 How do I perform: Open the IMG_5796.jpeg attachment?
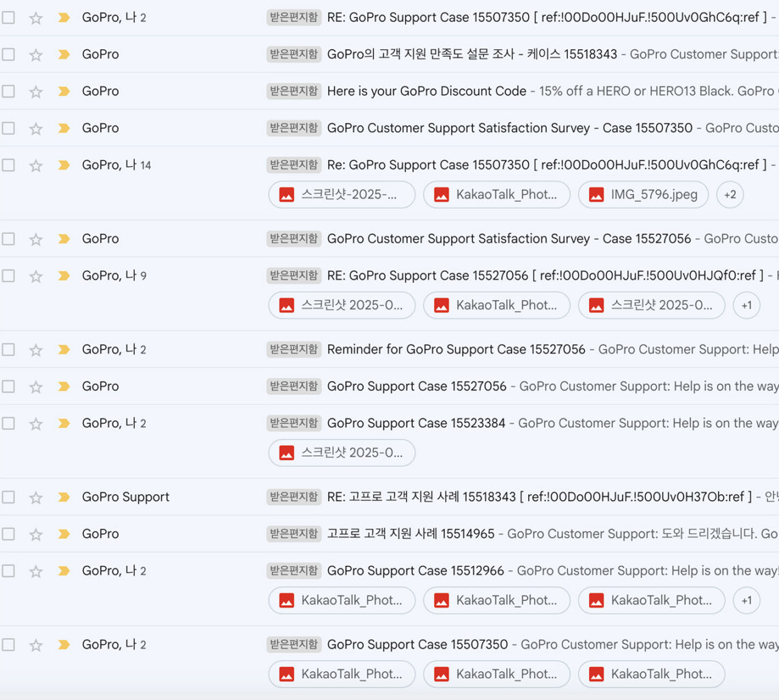tap(643, 195)
